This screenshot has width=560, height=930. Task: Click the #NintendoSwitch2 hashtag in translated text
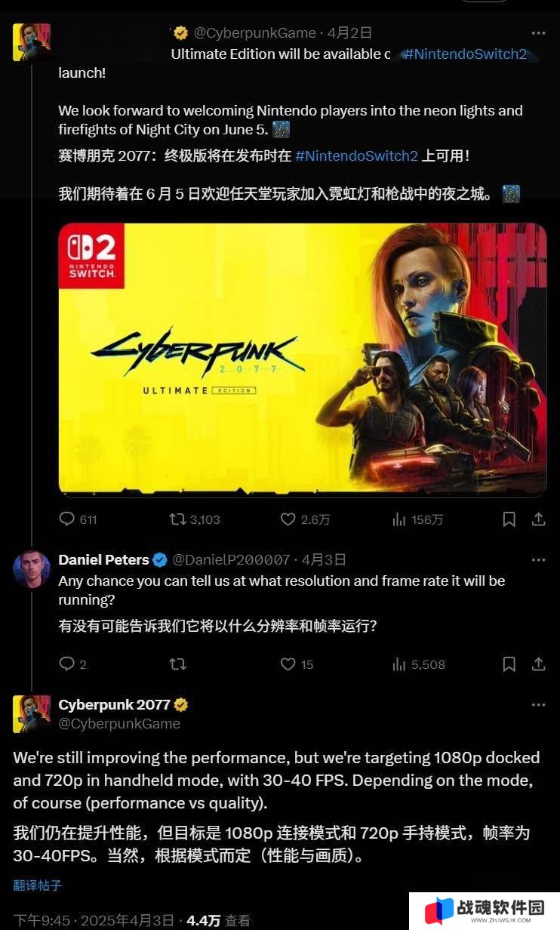tap(356, 156)
